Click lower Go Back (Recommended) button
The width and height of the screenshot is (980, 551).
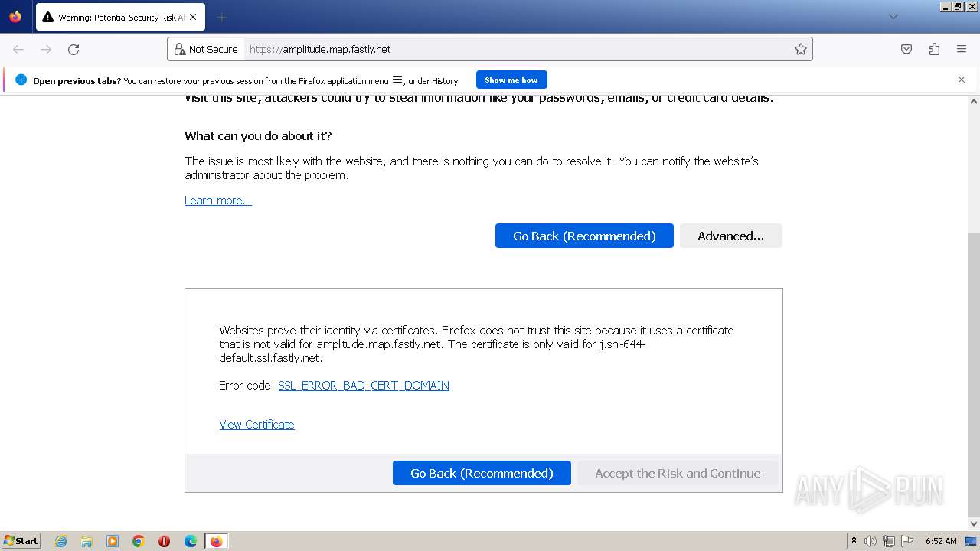point(482,473)
